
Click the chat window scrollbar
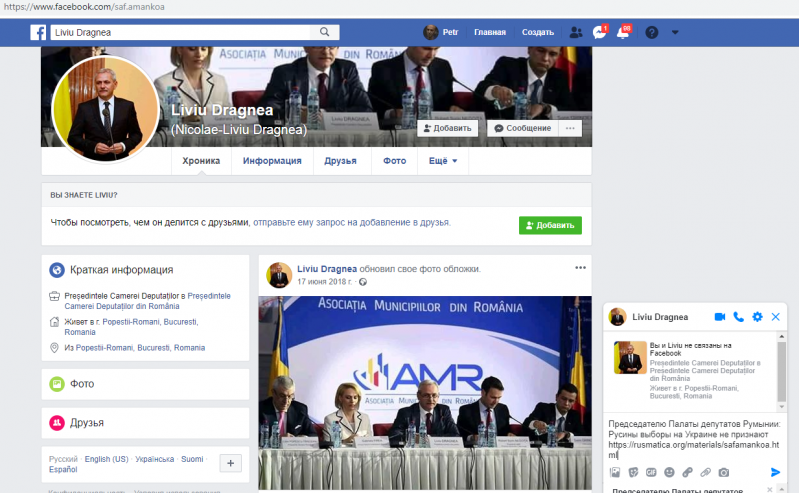(782, 372)
